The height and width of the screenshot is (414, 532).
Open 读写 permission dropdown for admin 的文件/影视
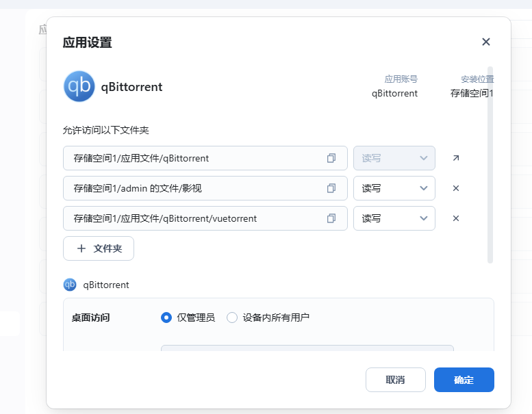394,188
